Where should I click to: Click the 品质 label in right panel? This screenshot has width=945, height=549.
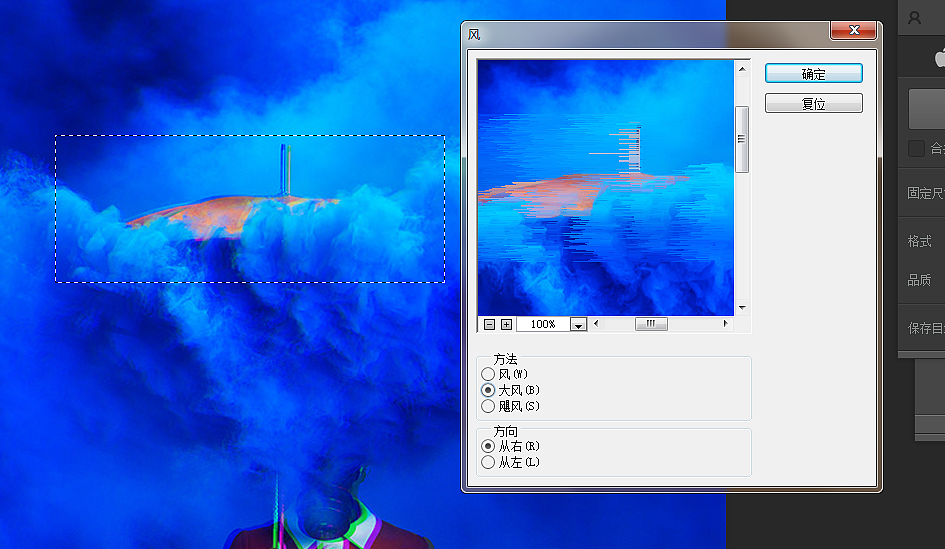coord(920,280)
